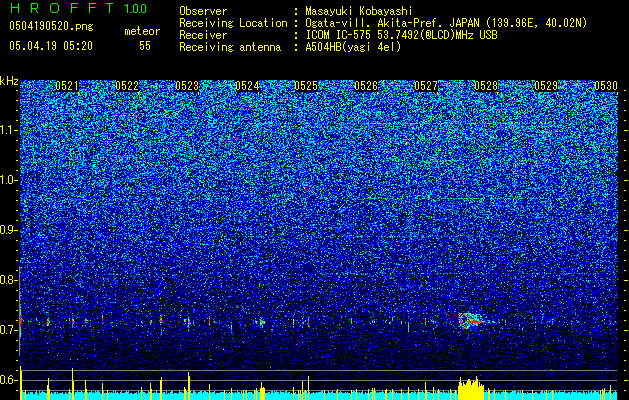This screenshot has width=629, height=400.
Task: Select the Ogata-vill. Akita-Pref. JAPAN location text
Action: (x=446, y=23)
